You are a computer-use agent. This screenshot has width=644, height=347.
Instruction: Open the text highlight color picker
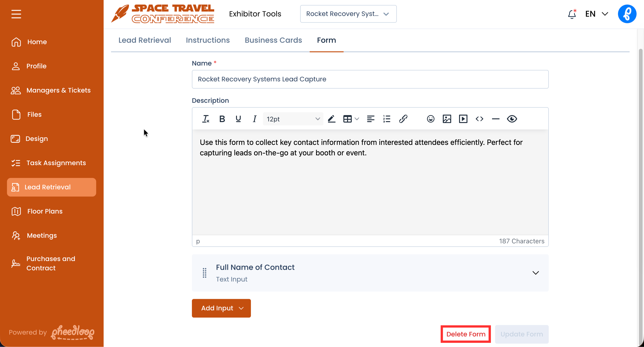pos(331,119)
